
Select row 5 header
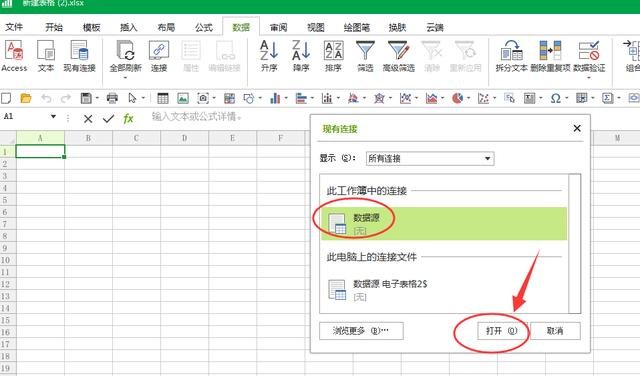point(7,200)
